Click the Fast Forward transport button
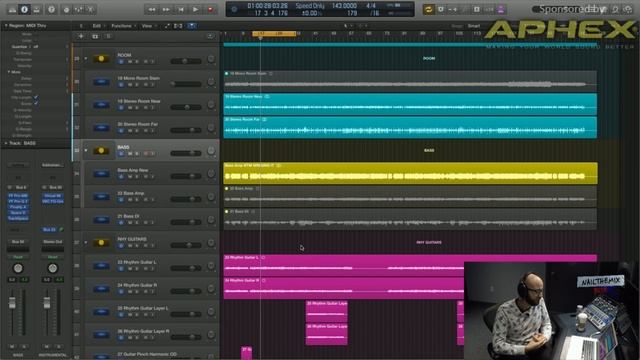640x360 pixels. [166, 9]
